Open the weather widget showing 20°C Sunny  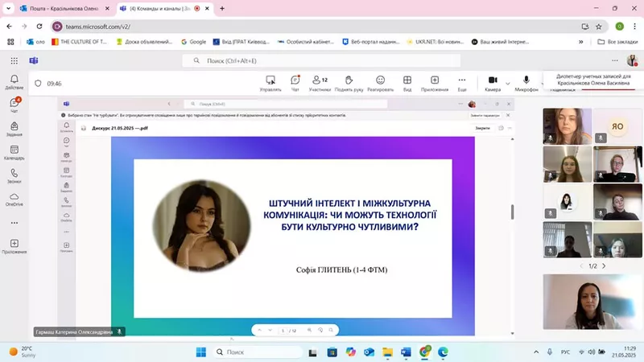coord(23,352)
